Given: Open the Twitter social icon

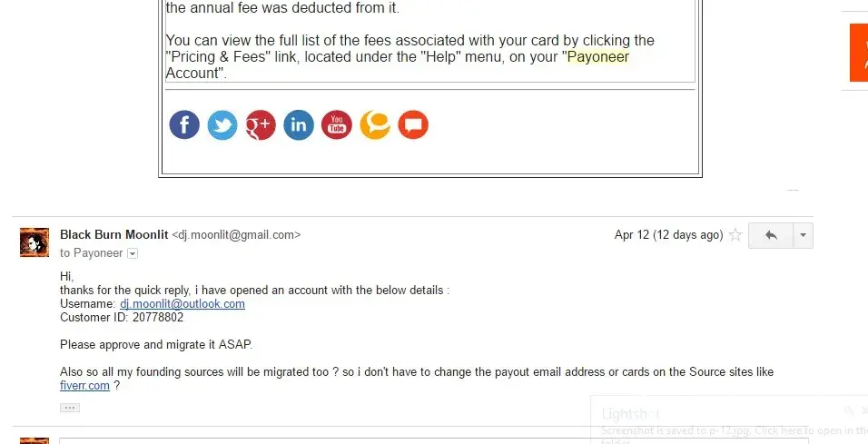Looking at the screenshot, I should (x=222, y=124).
